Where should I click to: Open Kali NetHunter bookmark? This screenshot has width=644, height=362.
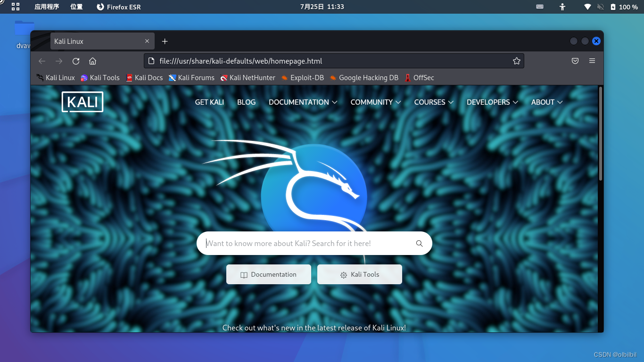click(248, 78)
